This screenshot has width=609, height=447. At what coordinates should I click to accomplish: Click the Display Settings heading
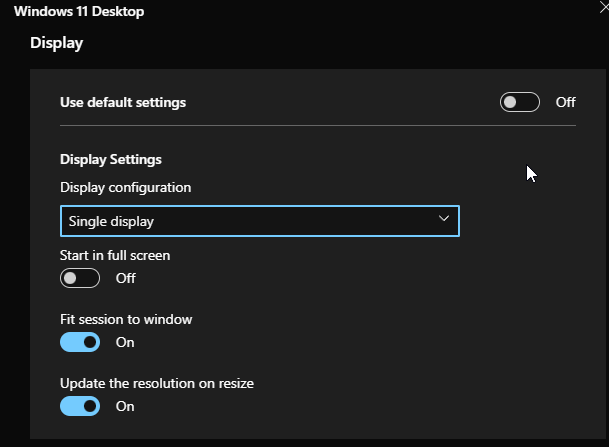(111, 159)
